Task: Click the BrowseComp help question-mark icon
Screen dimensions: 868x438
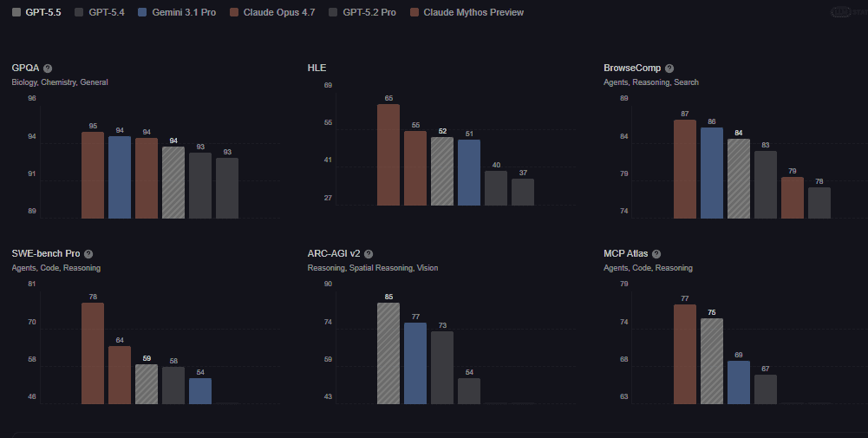Action: (x=669, y=68)
